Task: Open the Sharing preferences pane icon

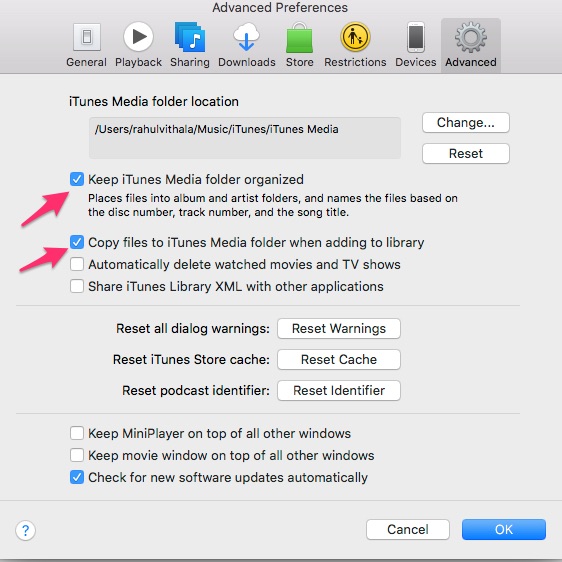Action: [x=190, y=37]
